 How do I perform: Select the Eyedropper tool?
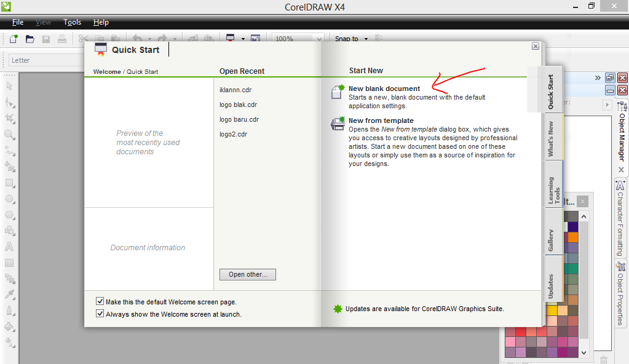10,295
